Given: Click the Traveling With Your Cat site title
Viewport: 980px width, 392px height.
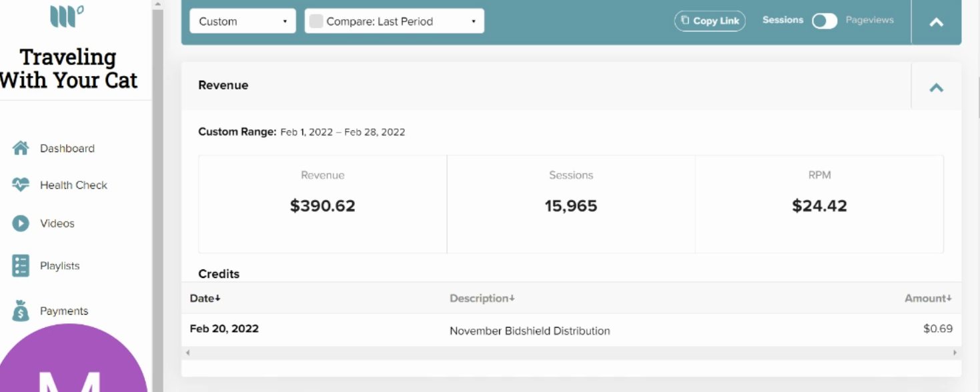Looking at the screenshot, I should pyautogui.click(x=68, y=69).
